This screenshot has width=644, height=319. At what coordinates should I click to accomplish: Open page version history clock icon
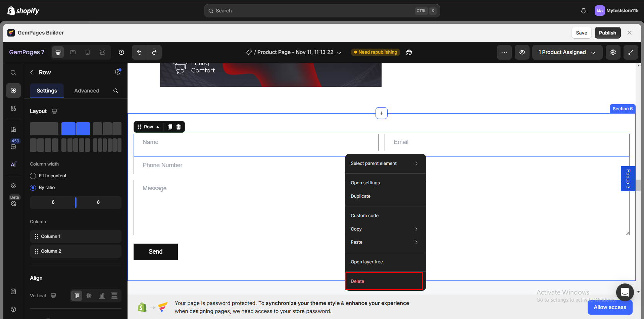[121, 52]
